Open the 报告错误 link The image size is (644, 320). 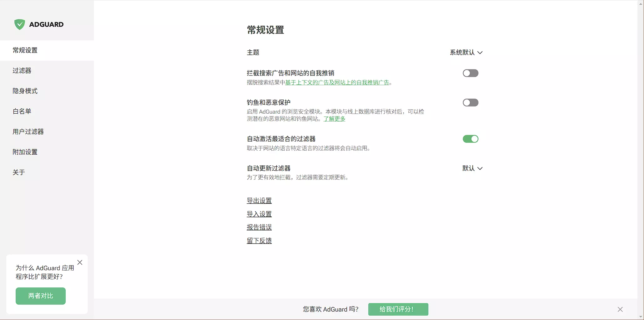click(259, 227)
